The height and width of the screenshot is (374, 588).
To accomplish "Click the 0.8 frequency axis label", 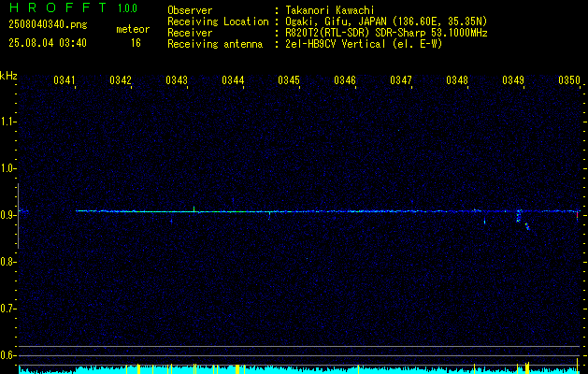I will point(7,262).
